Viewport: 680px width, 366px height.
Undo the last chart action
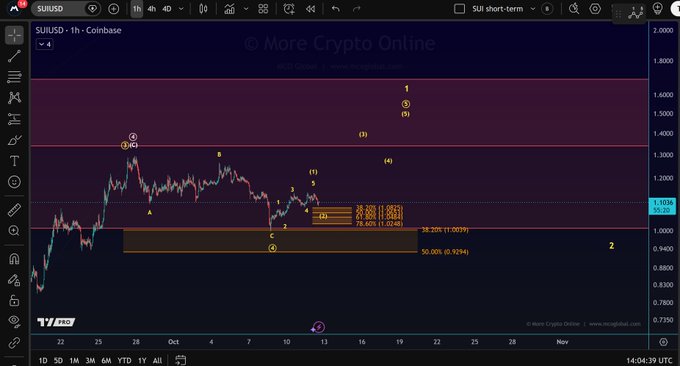pos(336,9)
